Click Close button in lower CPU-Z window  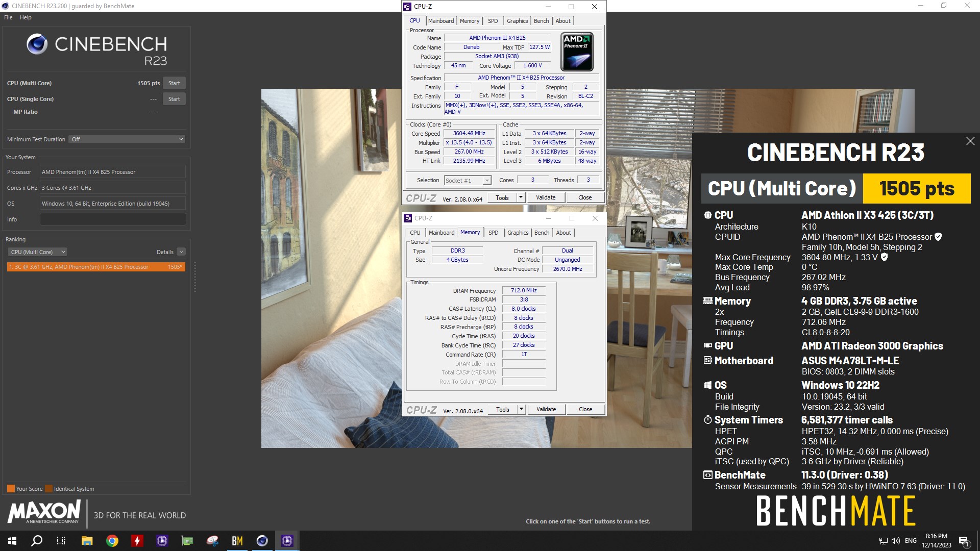585,409
